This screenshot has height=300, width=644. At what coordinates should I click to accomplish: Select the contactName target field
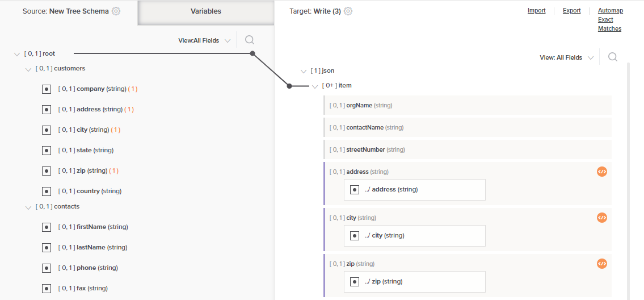[x=468, y=128]
